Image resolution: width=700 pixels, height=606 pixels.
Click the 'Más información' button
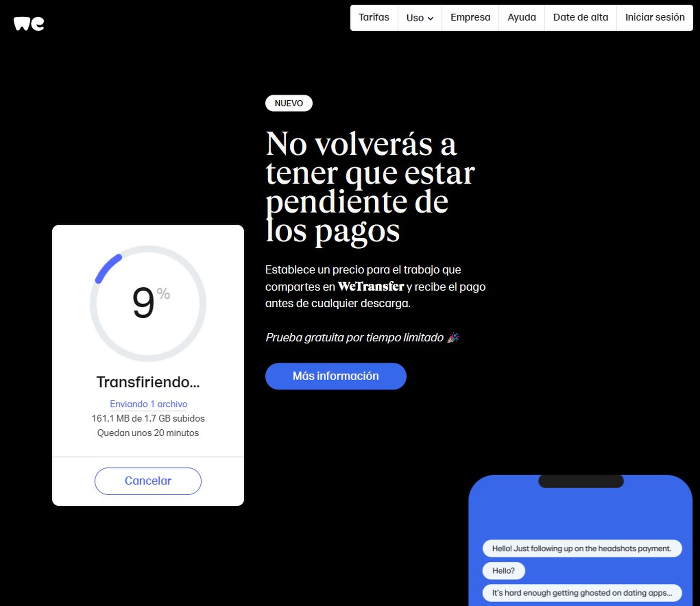tap(336, 376)
